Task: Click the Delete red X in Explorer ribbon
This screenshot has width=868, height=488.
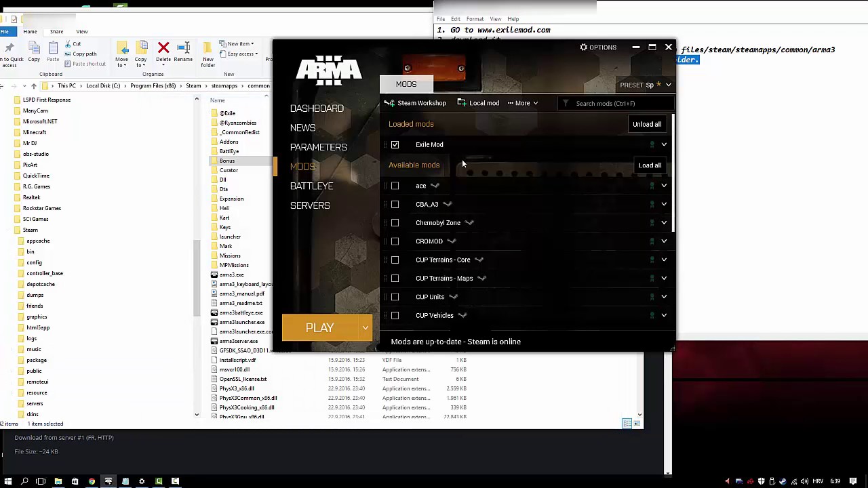Action: point(163,47)
